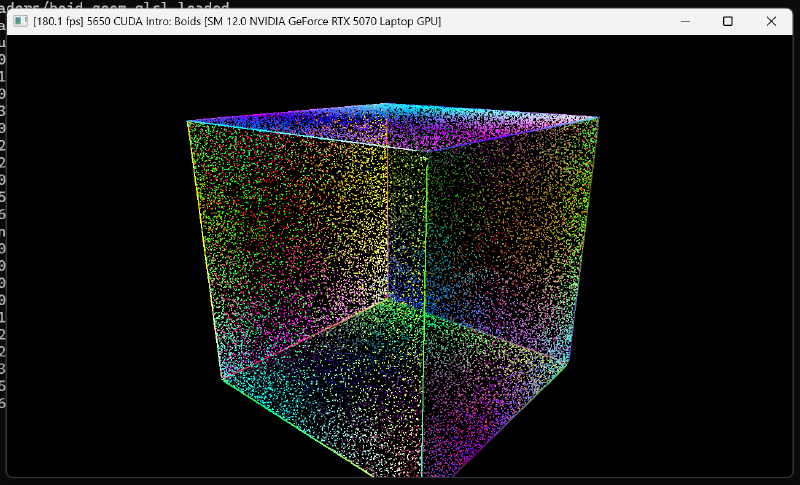Click the Boids app icon in title bar
This screenshot has height=485, width=800.
(x=20, y=21)
